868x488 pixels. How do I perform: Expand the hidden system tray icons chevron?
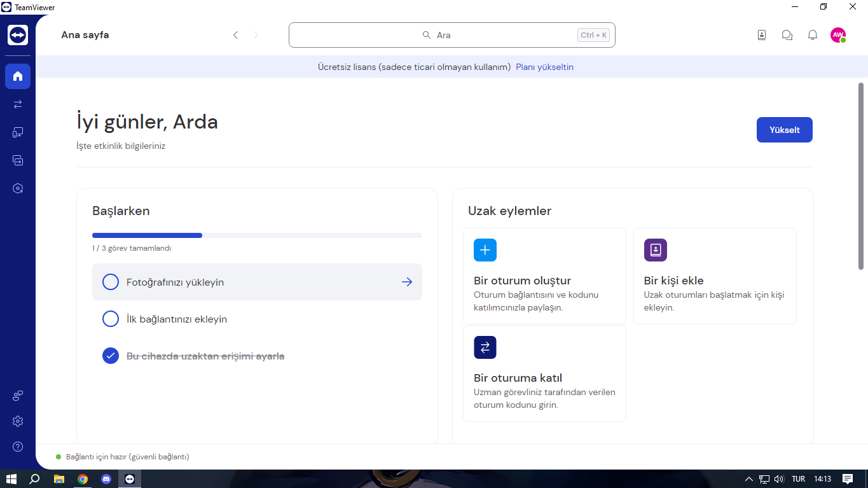tap(750, 479)
